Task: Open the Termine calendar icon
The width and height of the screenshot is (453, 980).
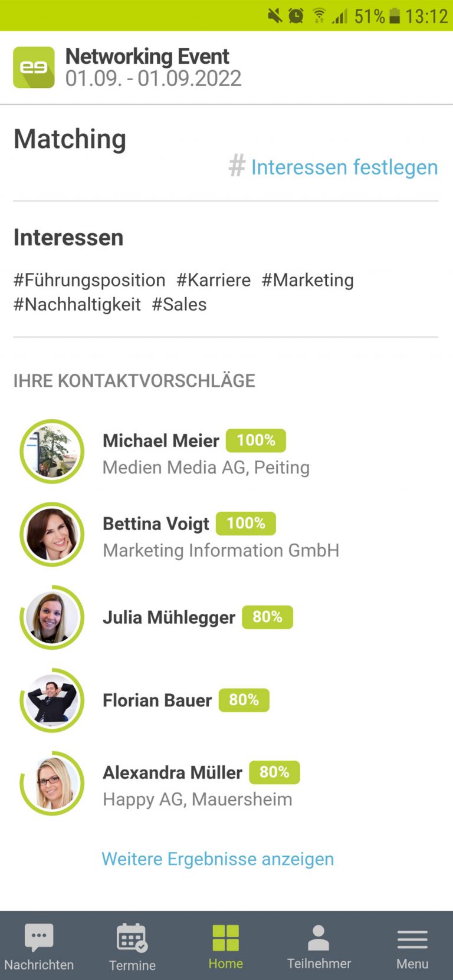Action: pos(132,938)
